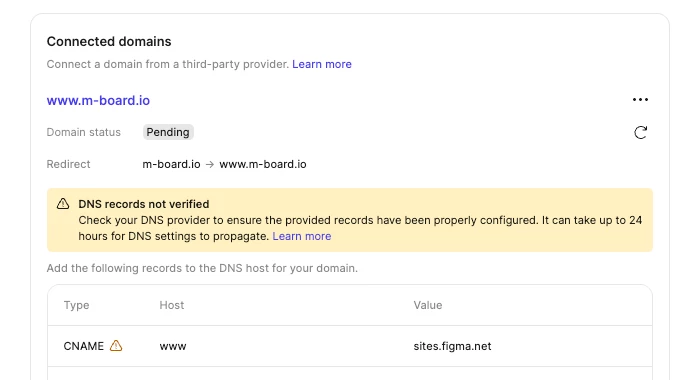Open Learn more link in DNS warning
This screenshot has height=380, width=693.
[x=302, y=236]
